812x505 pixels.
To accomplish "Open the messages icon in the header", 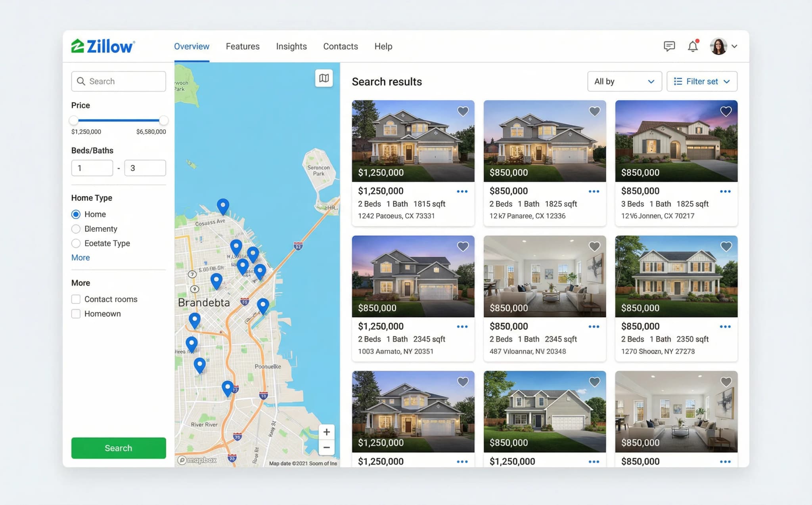I will tap(669, 46).
